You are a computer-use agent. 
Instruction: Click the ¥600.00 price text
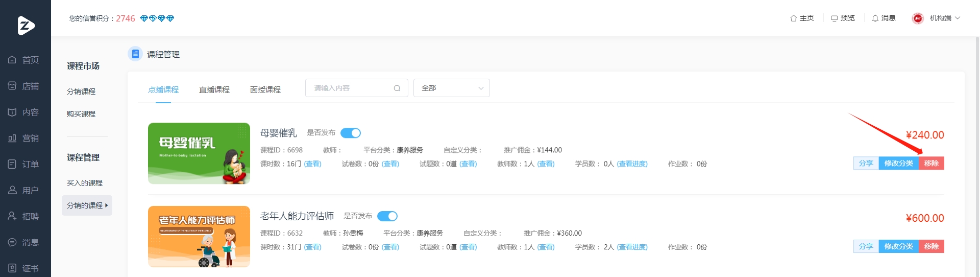click(925, 218)
